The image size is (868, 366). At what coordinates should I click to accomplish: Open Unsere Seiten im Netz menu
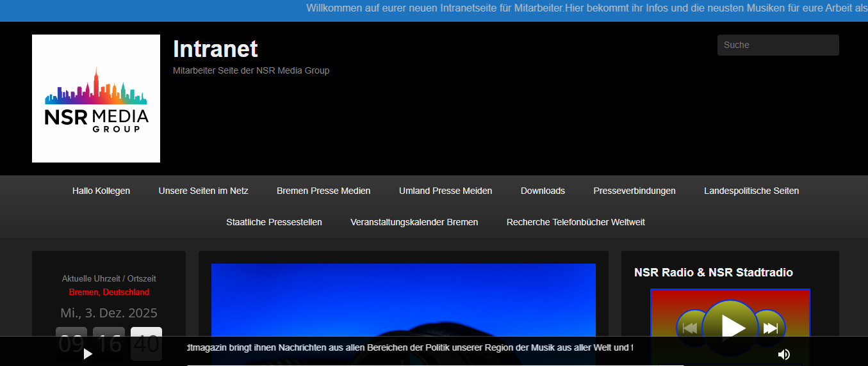pyautogui.click(x=203, y=191)
